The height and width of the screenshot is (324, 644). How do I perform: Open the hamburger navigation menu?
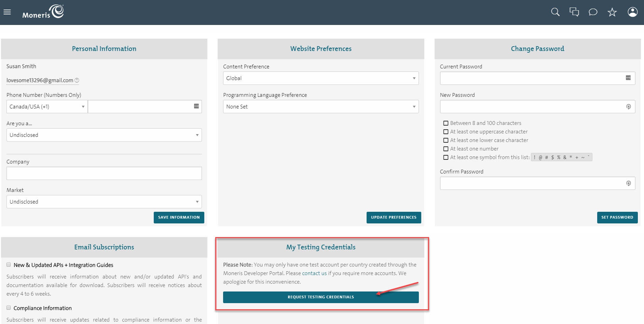(7, 12)
